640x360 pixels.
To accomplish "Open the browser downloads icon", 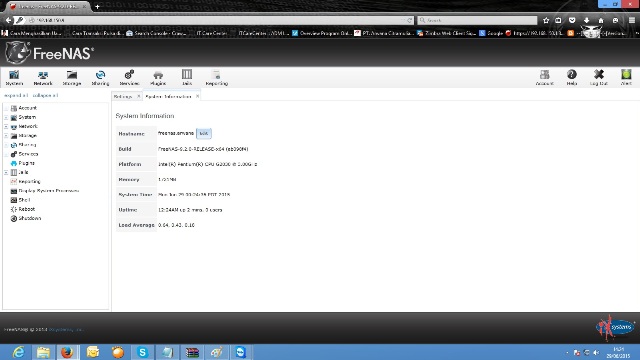I will coord(587,20).
